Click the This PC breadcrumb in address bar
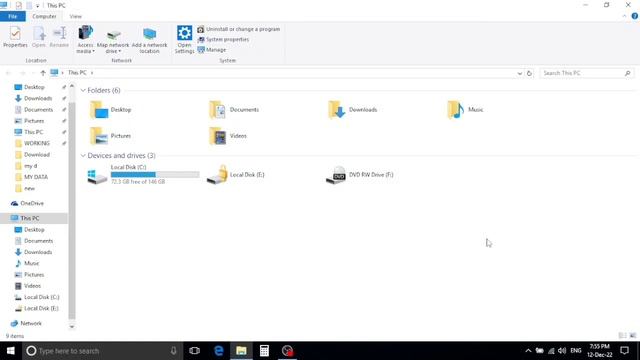 tap(77, 73)
